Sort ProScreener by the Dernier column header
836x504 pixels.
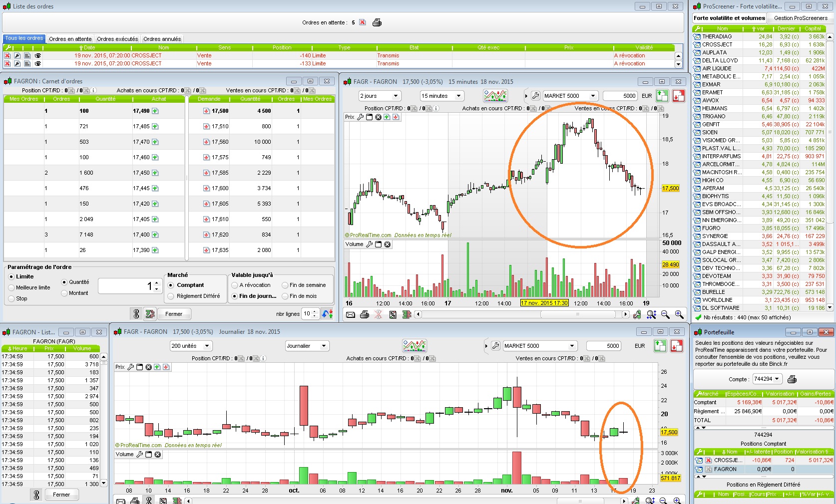click(786, 29)
